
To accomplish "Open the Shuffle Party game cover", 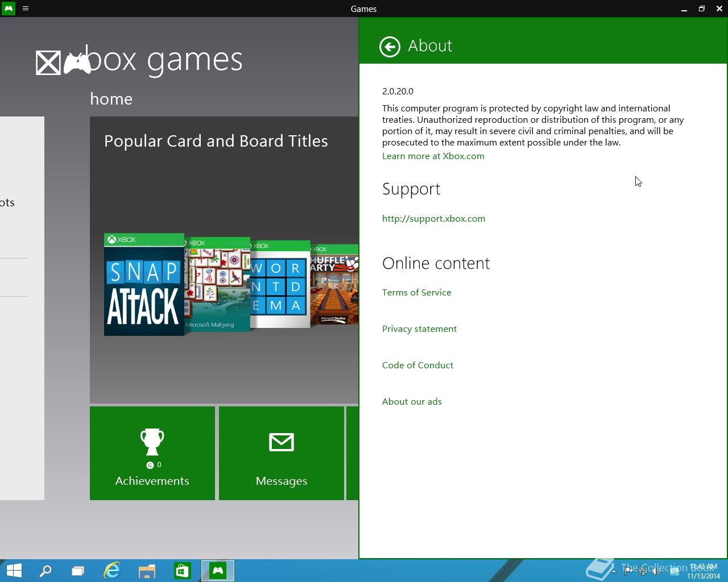I will click(334, 284).
